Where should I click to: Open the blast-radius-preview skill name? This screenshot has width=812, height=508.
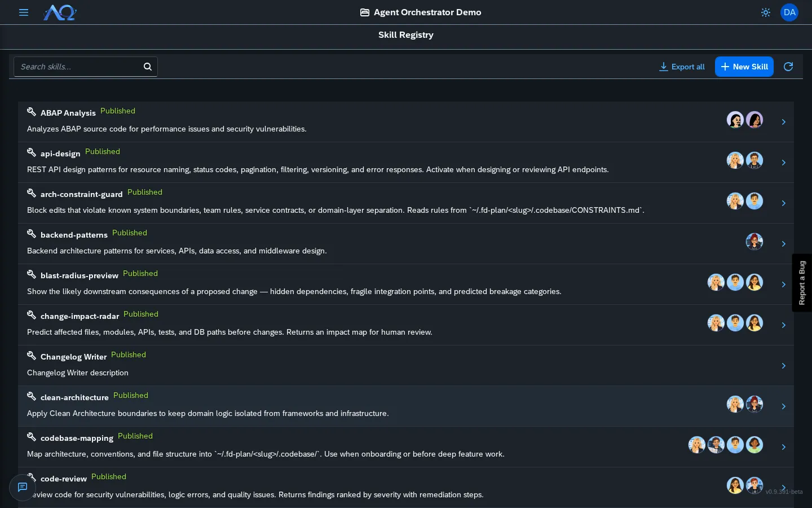(x=80, y=275)
